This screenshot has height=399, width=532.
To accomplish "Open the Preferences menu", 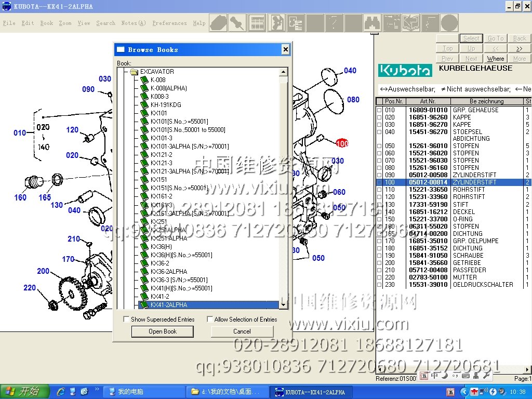I will coord(169,23).
